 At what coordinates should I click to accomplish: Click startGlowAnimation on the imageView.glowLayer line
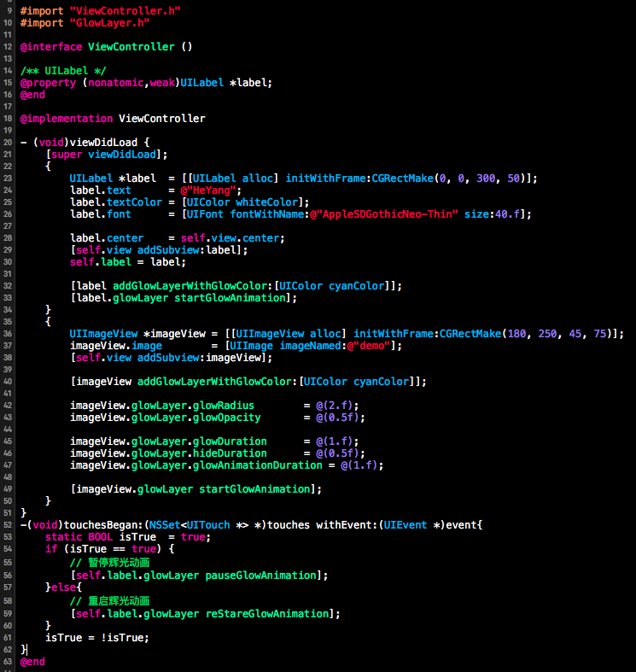coord(254,489)
